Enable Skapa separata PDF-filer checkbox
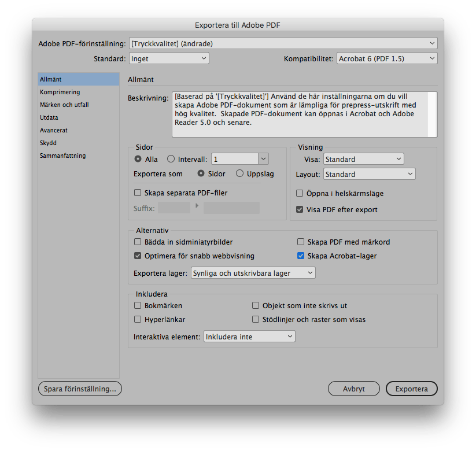The height and width of the screenshot is (451, 476). tap(138, 193)
